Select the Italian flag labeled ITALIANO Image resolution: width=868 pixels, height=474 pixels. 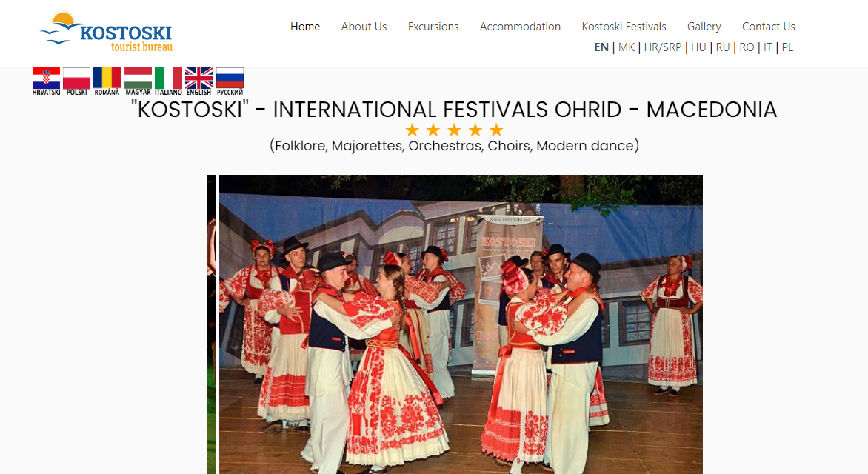[168, 81]
